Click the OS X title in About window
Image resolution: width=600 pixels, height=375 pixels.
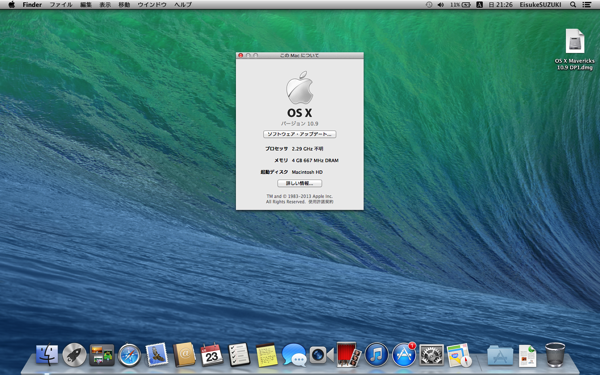(x=300, y=113)
